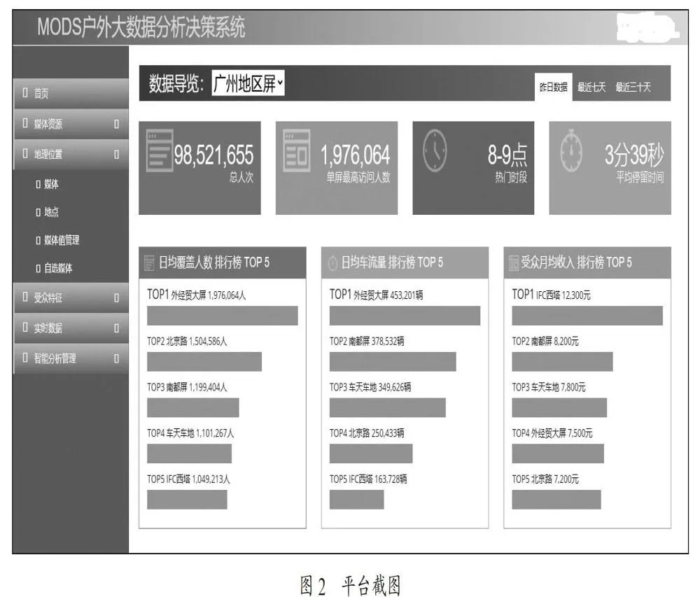Open the 媒体资源 sidebar menu

tap(71, 124)
